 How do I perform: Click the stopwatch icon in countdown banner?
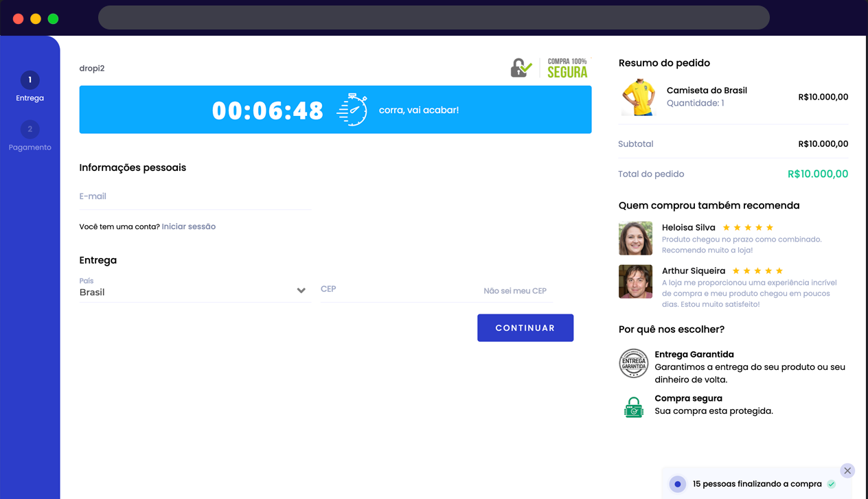click(x=352, y=110)
